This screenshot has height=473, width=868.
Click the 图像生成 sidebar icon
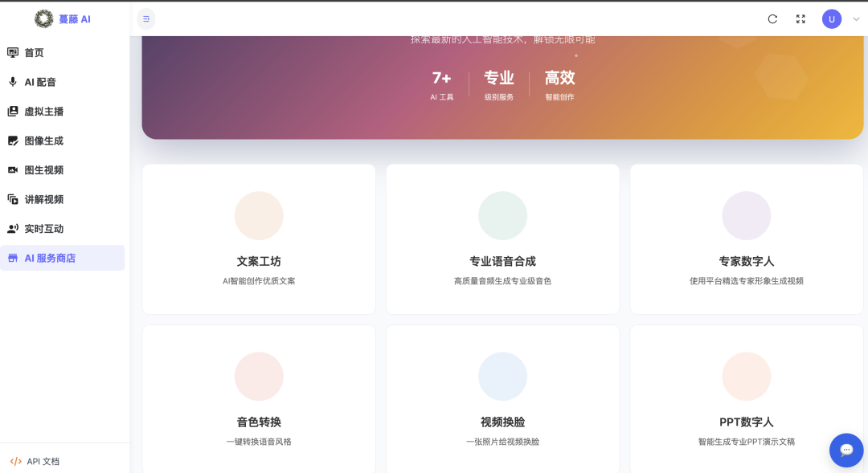[x=13, y=141]
